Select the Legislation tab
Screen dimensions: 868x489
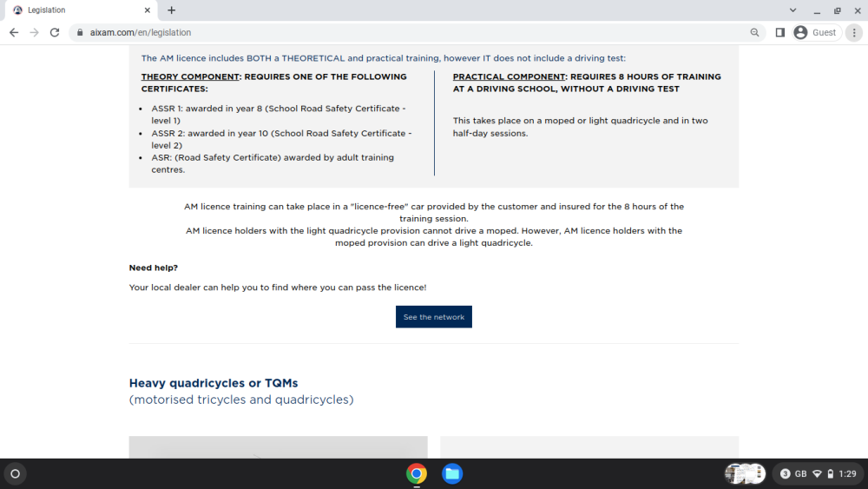80,10
